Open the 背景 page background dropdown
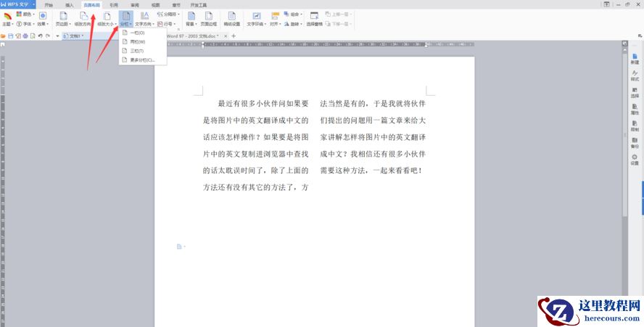This screenshot has height=327, width=644. (191, 19)
